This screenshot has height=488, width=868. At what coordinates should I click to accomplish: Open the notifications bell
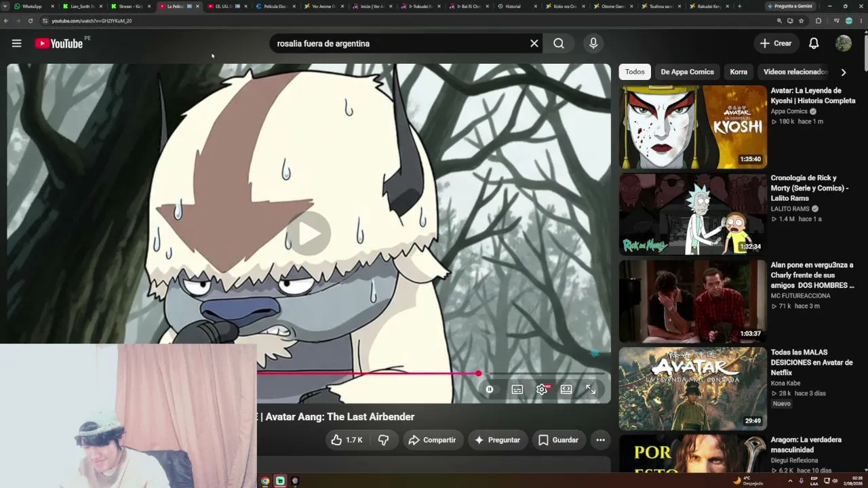(814, 43)
